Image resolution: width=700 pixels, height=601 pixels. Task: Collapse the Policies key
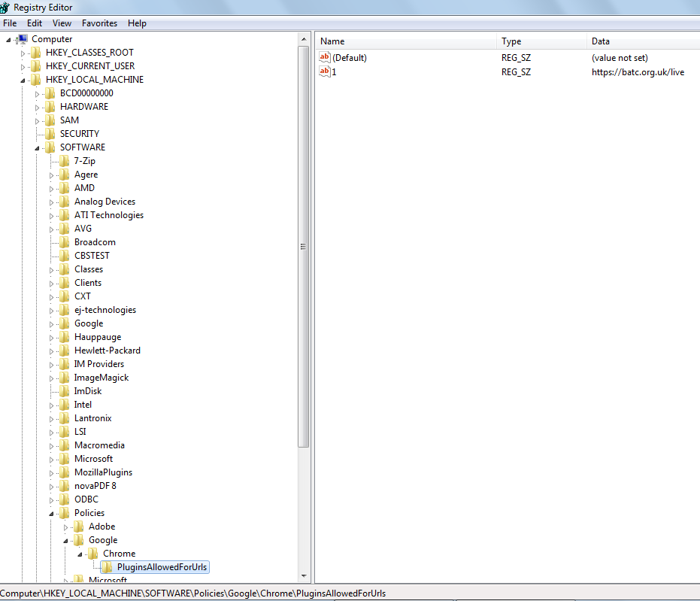click(x=52, y=513)
